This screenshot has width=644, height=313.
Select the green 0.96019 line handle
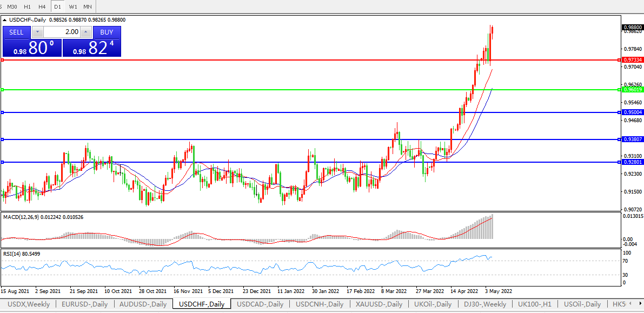point(3,90)
